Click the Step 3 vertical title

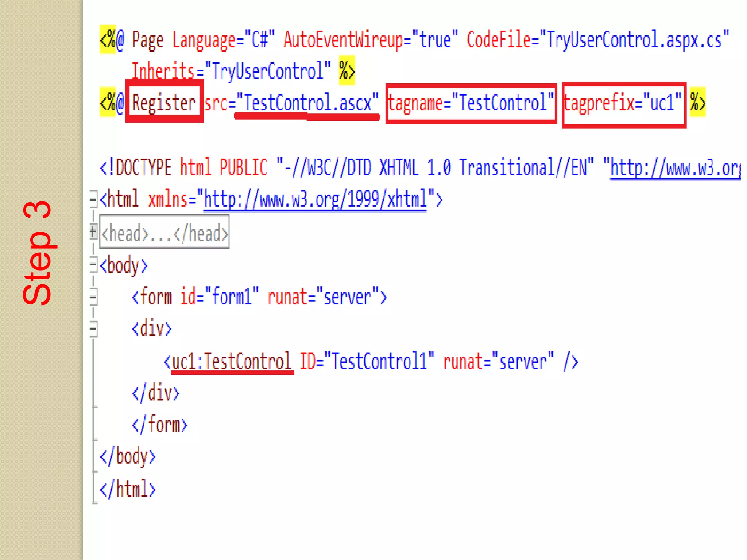[38, 253]
